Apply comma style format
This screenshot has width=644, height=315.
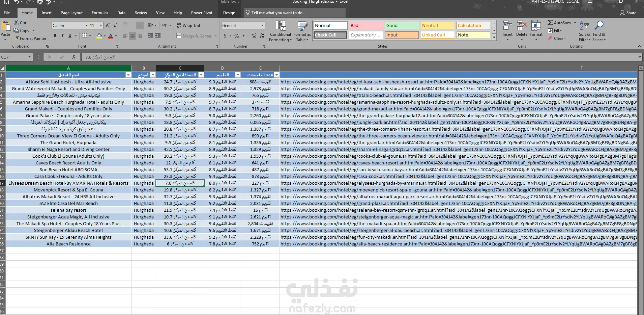coord(243,36)
